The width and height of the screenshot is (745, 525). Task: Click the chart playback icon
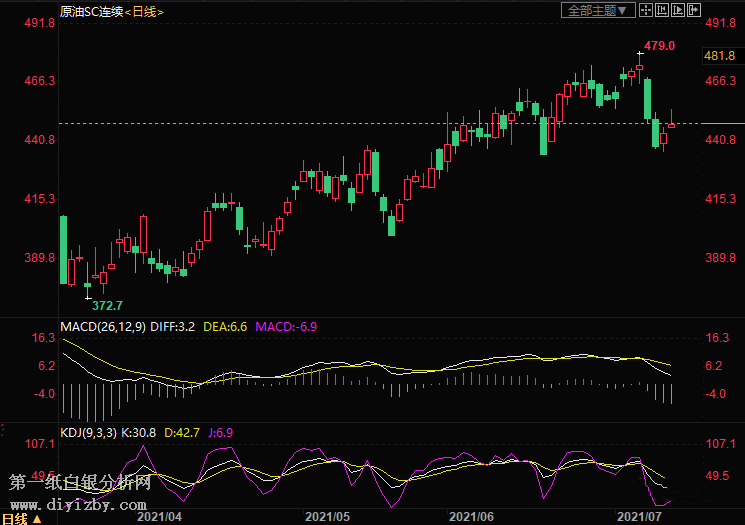coord(678,11)
